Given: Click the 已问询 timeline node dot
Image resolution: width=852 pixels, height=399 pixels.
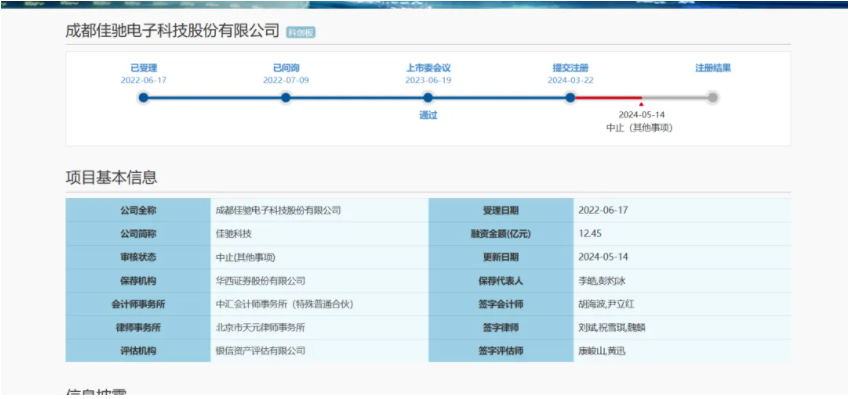Looking at the screenshot, I should [x=286, y=98].
